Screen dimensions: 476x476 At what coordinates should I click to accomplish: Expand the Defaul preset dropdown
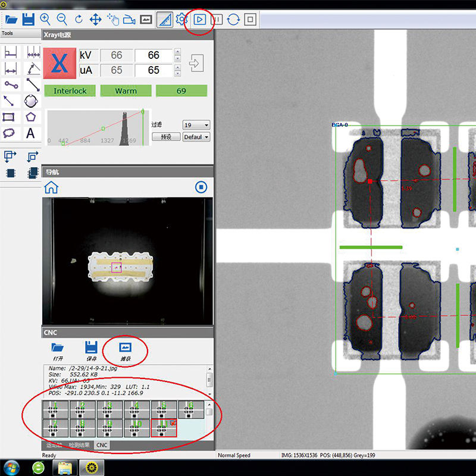point(196,137)
